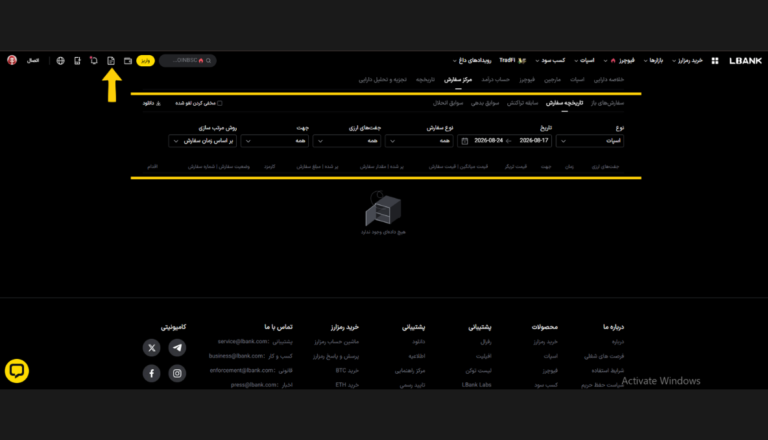Switch to حساب درآمد tab
The image size is (768, 440).
496,79
